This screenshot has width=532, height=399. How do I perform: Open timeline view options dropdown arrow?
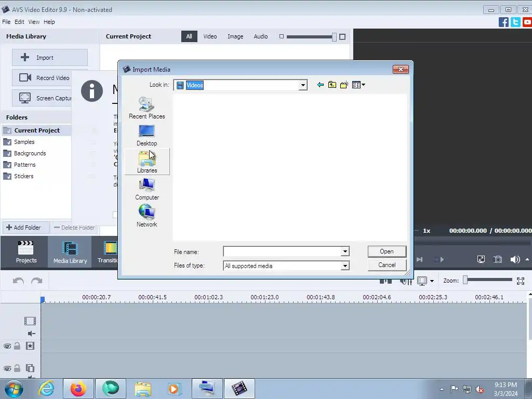pyautogui.click(x=432, y=281)
